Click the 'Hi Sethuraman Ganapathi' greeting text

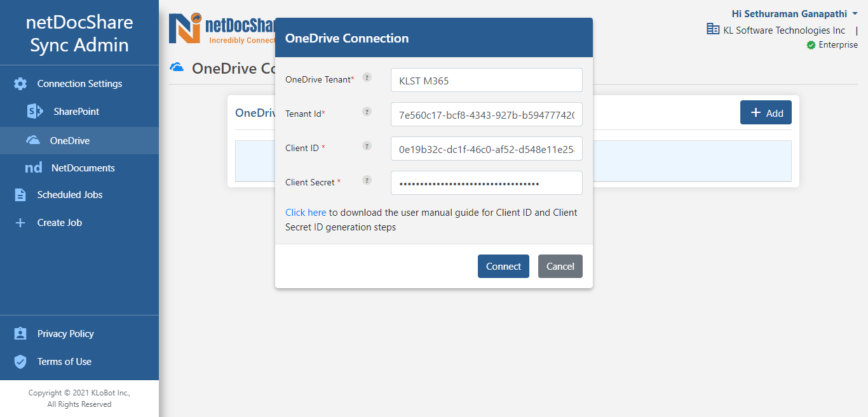(789, 13)
